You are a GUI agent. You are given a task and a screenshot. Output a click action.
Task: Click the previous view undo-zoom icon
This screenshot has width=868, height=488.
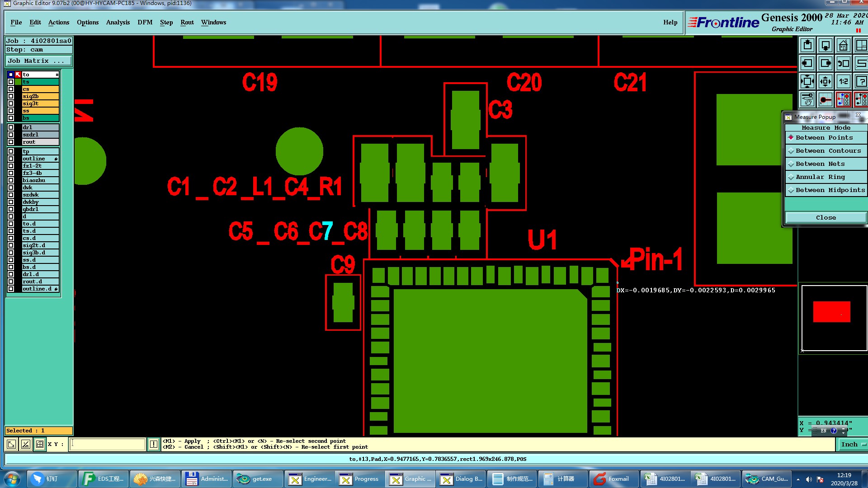point(843,64)
